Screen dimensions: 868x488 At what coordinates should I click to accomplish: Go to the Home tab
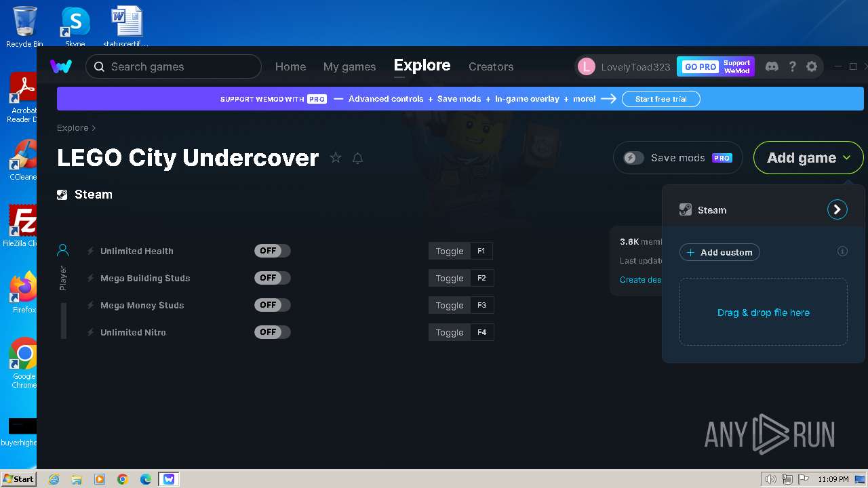[290, 66]
